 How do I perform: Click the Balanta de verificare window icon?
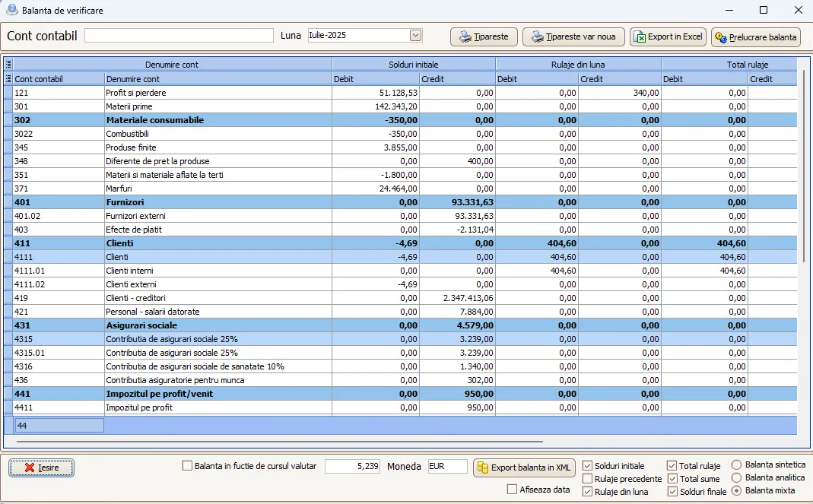12,10
